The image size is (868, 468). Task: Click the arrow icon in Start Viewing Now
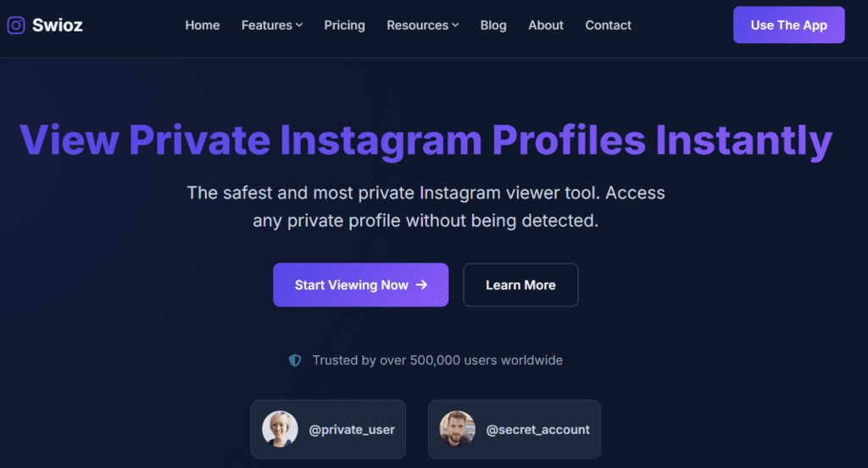click(421, 285)
